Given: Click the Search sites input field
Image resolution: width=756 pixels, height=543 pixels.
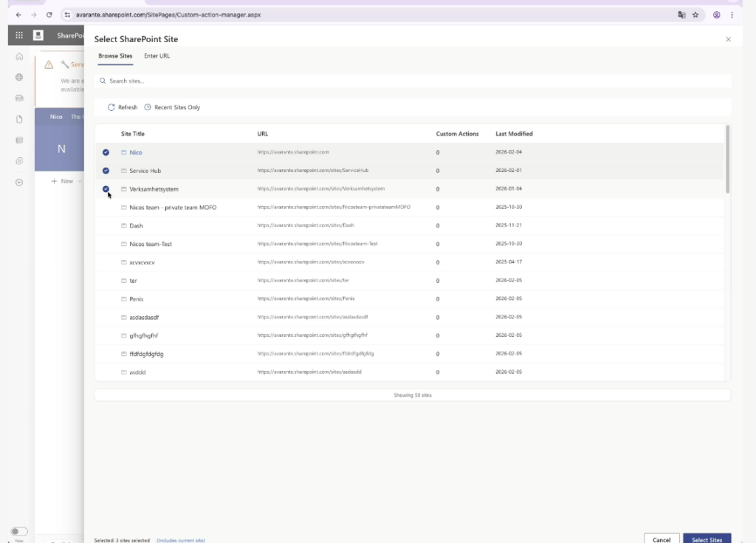Looking at the screenshot, I should point(413,81).
